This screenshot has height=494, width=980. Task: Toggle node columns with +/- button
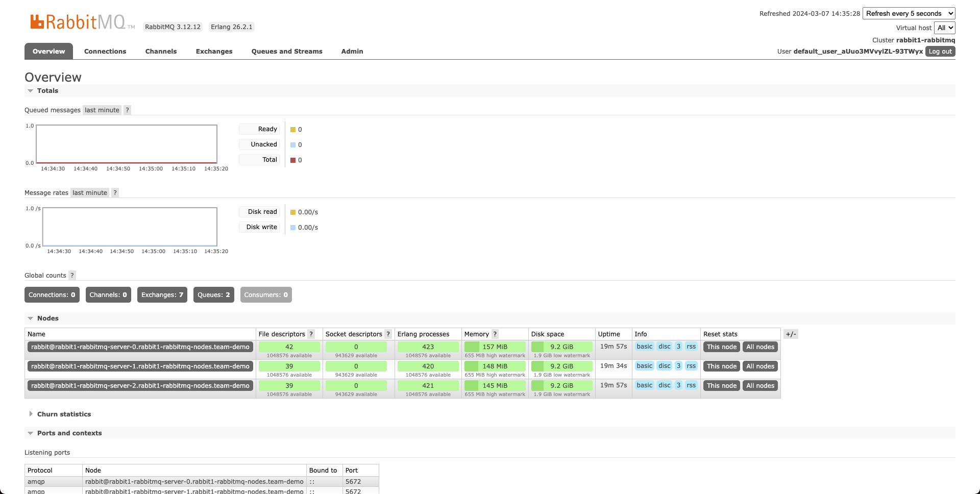pyautogui.click(x=790, y=334)
